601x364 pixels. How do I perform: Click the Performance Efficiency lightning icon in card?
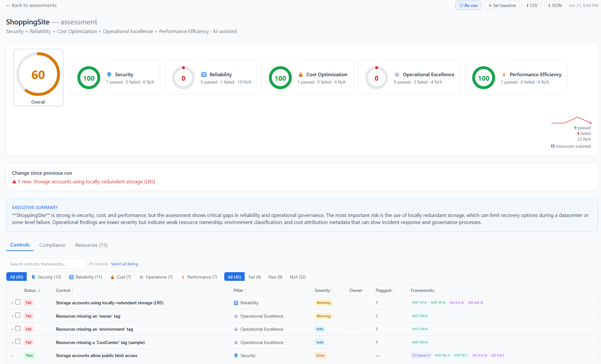click(x=504, y=74)
